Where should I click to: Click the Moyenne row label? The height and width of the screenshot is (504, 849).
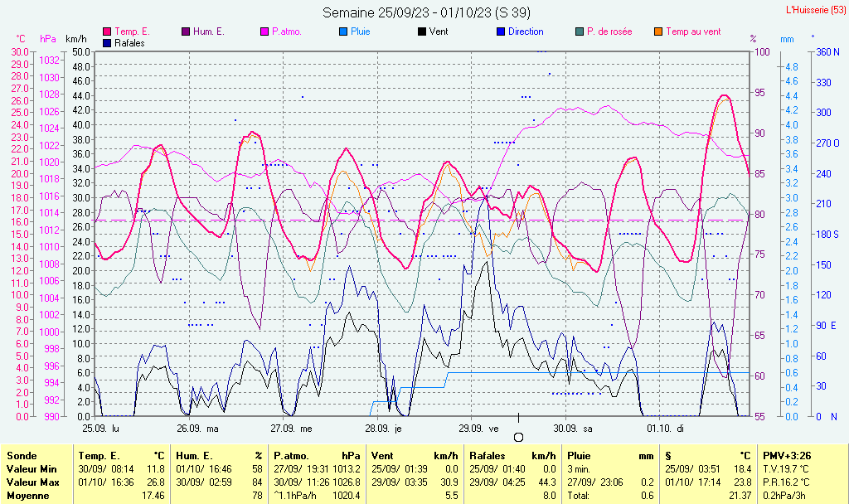click(x=27, y=496)
